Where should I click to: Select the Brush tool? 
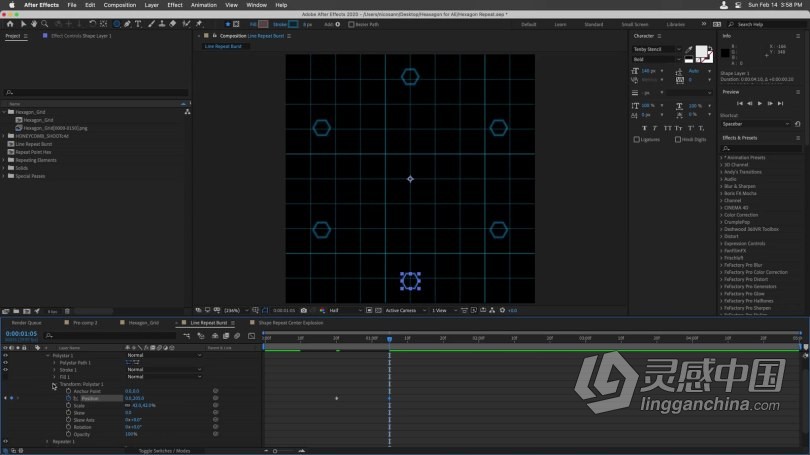[x=151, y=24]
